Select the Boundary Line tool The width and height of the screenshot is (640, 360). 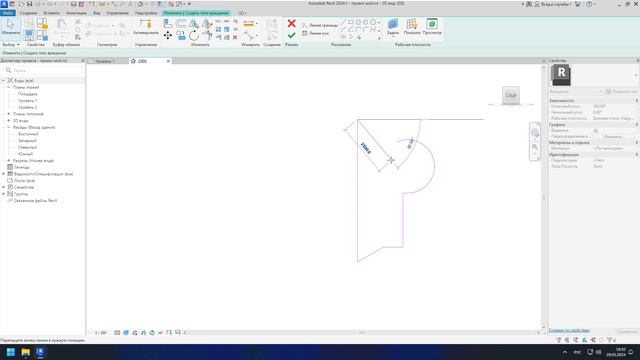tap(320, 25)
